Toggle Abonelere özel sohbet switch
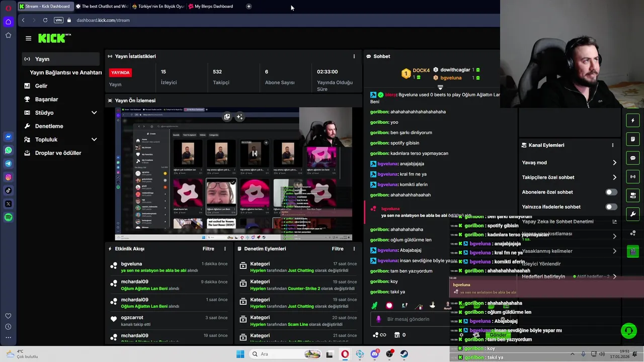Viewport: 644px width, 362px height. coord(611,192)
